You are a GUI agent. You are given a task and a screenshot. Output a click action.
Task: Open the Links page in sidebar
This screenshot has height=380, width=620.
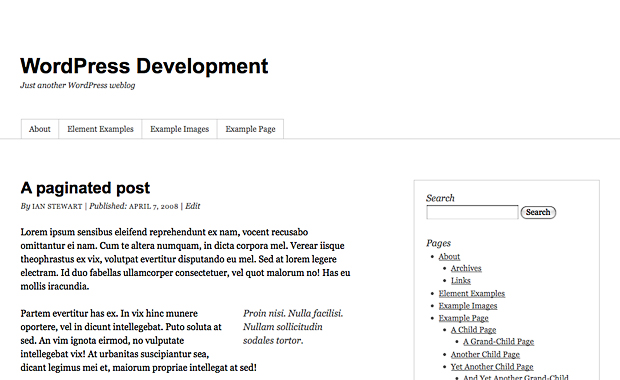coord(461,281)
